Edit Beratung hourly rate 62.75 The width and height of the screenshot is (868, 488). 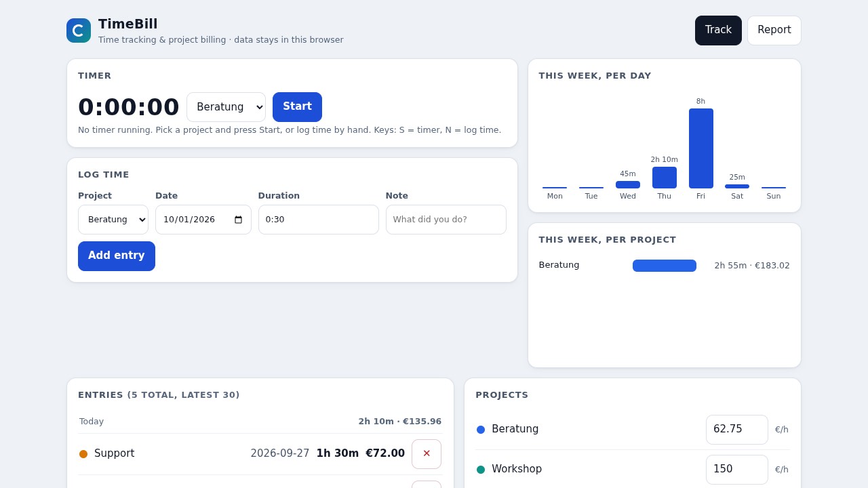coord(737,430)
